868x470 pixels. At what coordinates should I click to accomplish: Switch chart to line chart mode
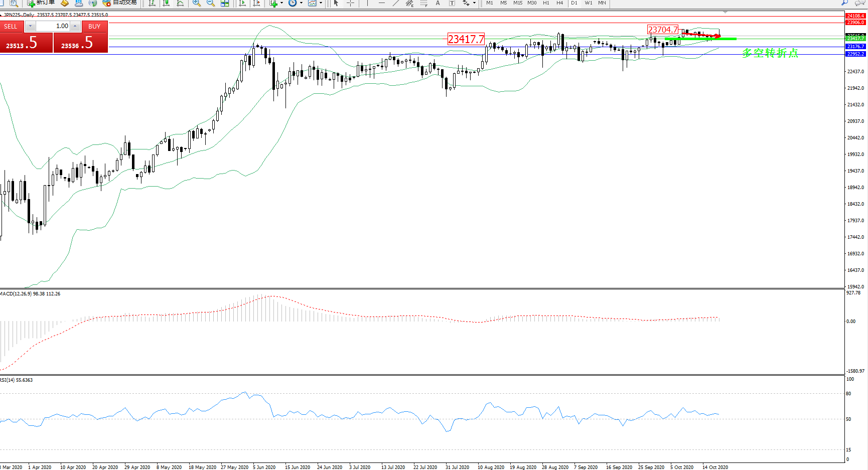click(180, 3)
